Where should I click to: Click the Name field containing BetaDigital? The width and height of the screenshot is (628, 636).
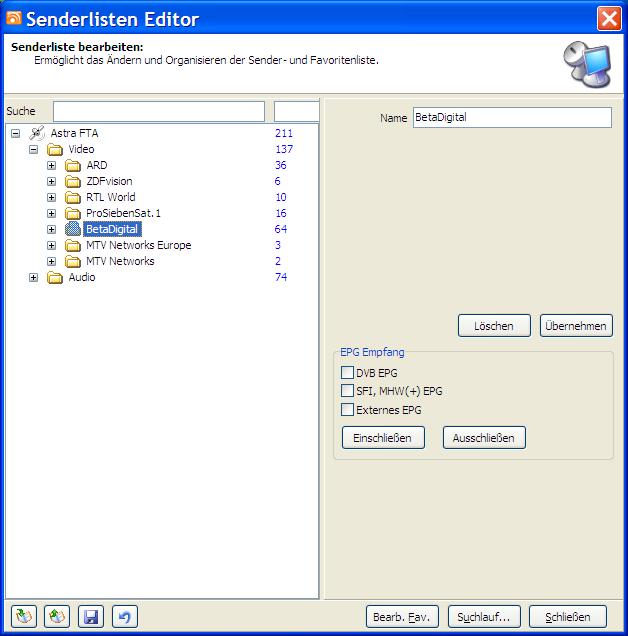pyautogui.click(x=512, y=118)
